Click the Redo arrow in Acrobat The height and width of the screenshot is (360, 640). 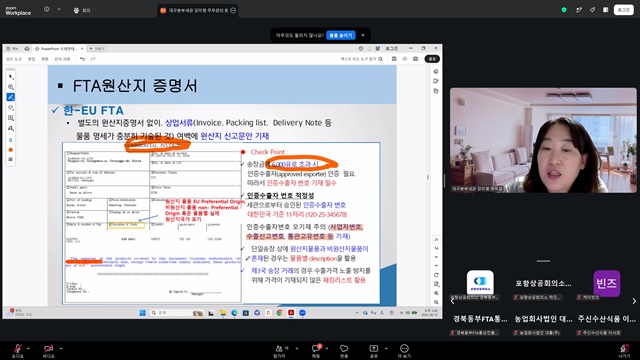click(x=93, y=59)
